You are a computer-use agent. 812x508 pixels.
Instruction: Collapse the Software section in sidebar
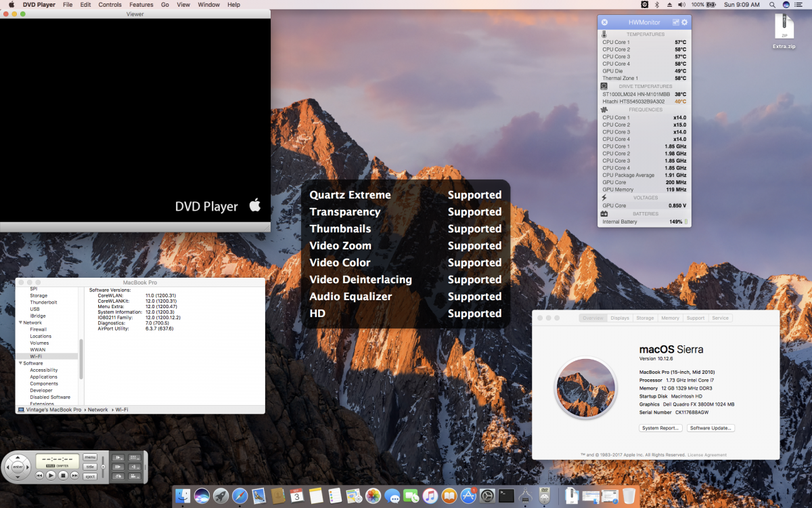(20, 363)
